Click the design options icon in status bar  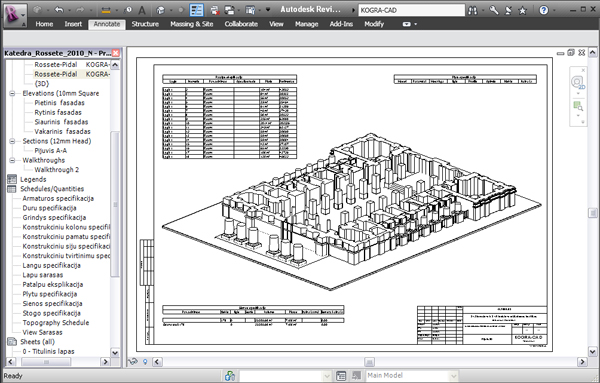click(341, 376)
